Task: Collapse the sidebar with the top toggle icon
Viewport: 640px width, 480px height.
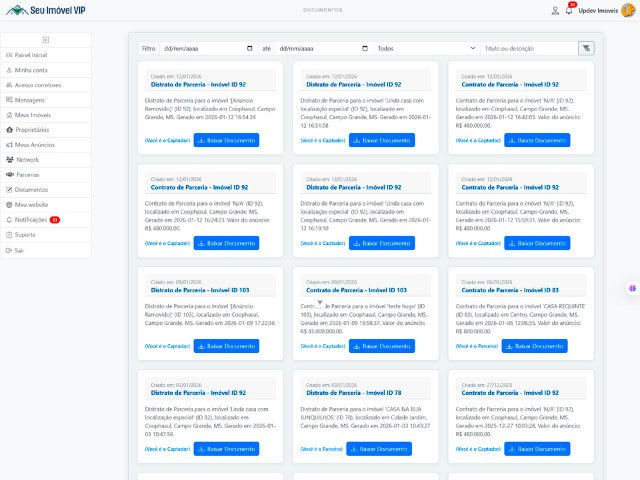Action: coord(45,39)
